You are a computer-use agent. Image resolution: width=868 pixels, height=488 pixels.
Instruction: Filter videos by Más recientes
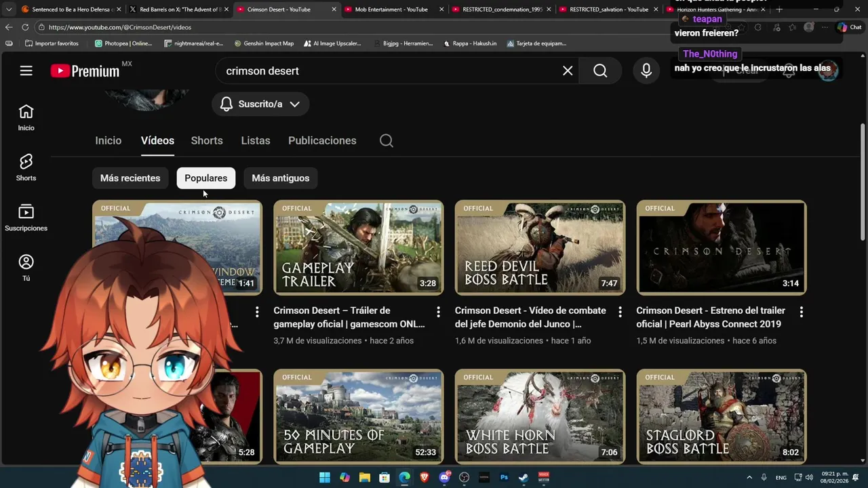130,178
